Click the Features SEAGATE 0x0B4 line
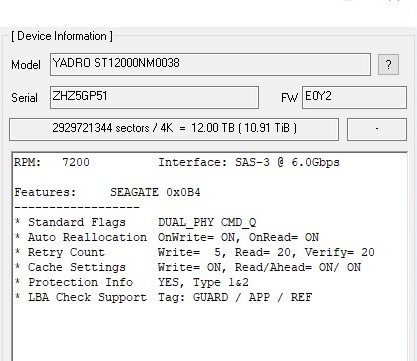This screenshot has height=361, width=417. click(107, 192)
